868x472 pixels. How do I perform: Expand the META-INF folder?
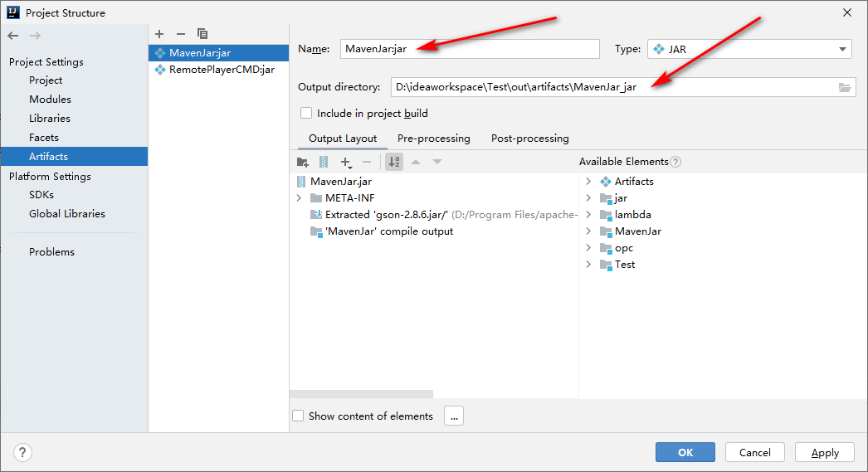pyautogui.click(x=299, y=198)
